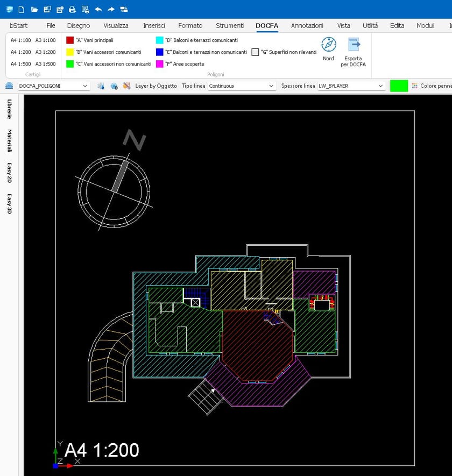Switch to the DOCFA ribbon tab

[267, 25]
